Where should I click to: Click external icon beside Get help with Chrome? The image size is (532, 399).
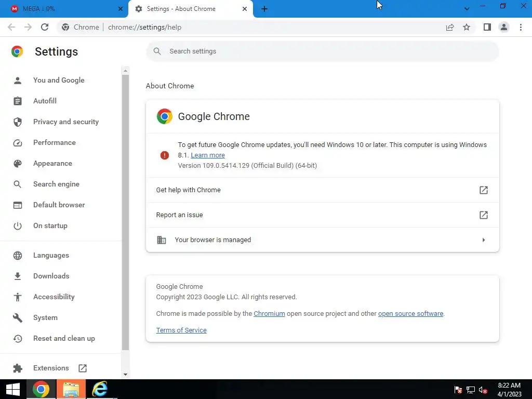[484, 190]
